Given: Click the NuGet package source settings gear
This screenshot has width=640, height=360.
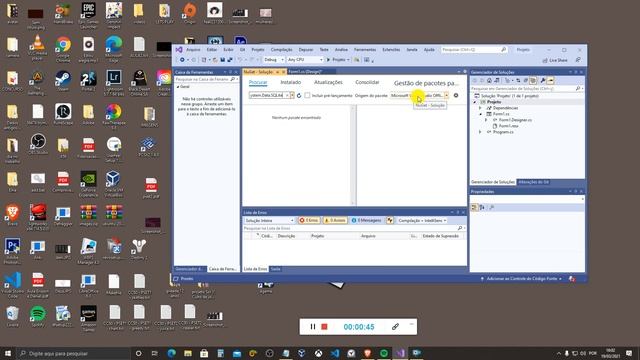Looking at the screenshot, I should tap(456, 96).
